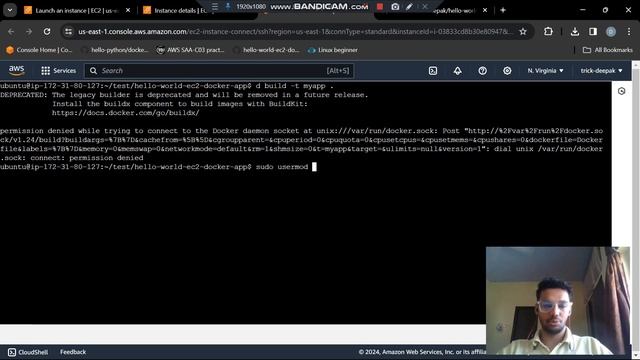
Task: Click the DEPRECATED warning text line
Action: coord(184,95)
